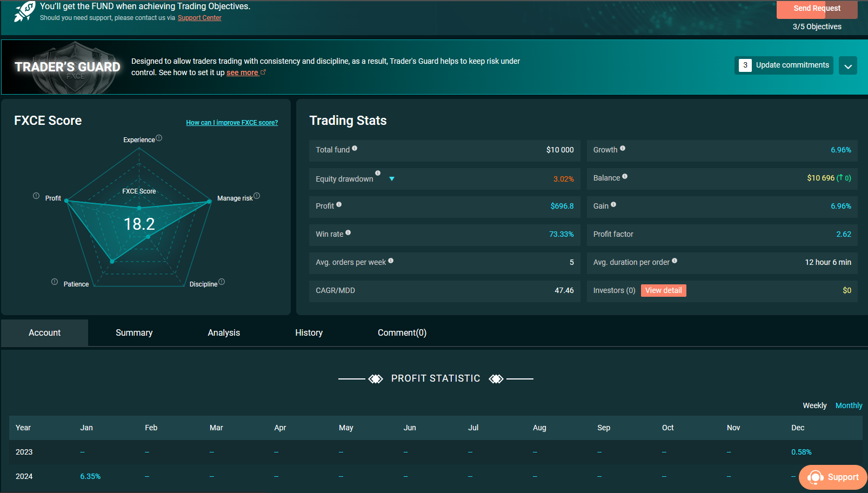Click the Manage risk vertex on radar chart

pyautogui.click(x=209, y=202)
